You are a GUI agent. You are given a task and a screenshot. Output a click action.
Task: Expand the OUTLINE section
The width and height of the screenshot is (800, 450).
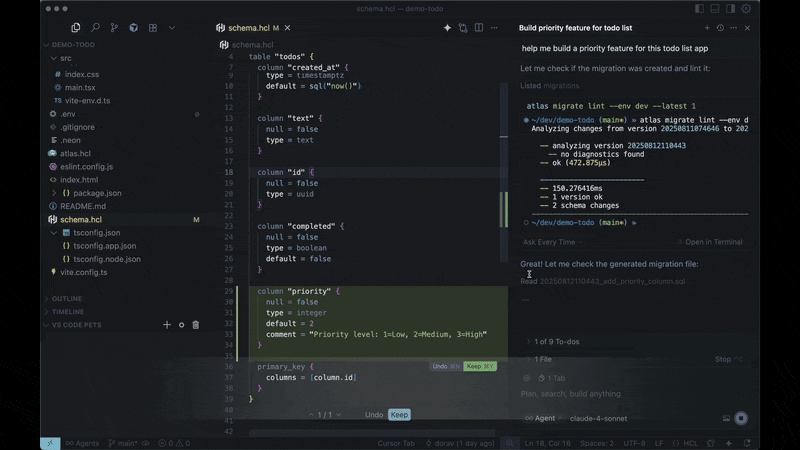pyautogui.click(x=67, y=298)
